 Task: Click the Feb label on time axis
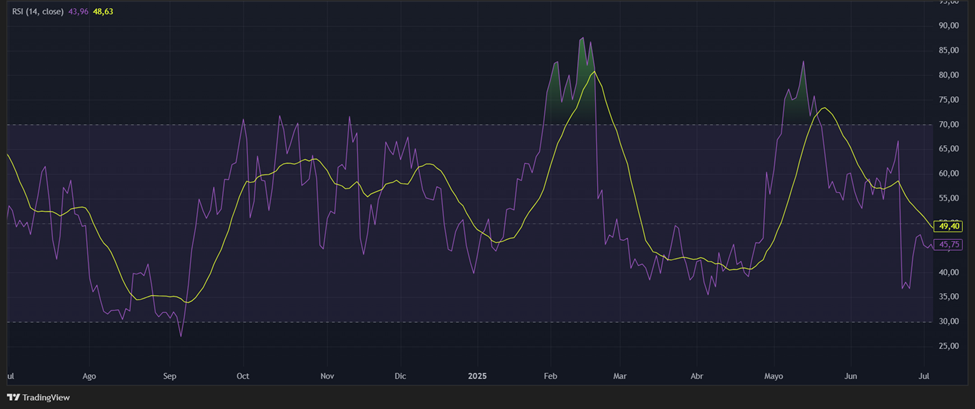(x=551, y=377)
